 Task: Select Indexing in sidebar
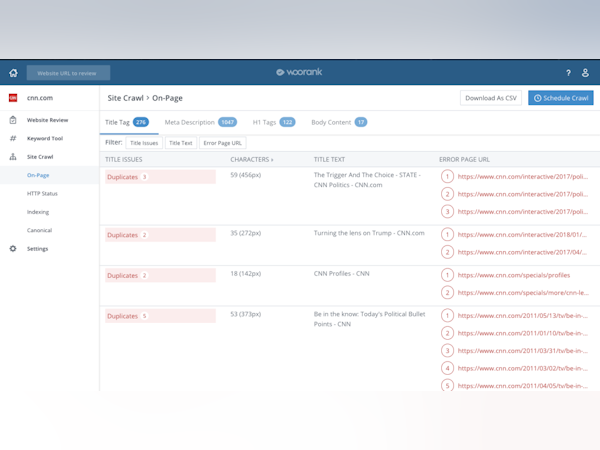38,212
